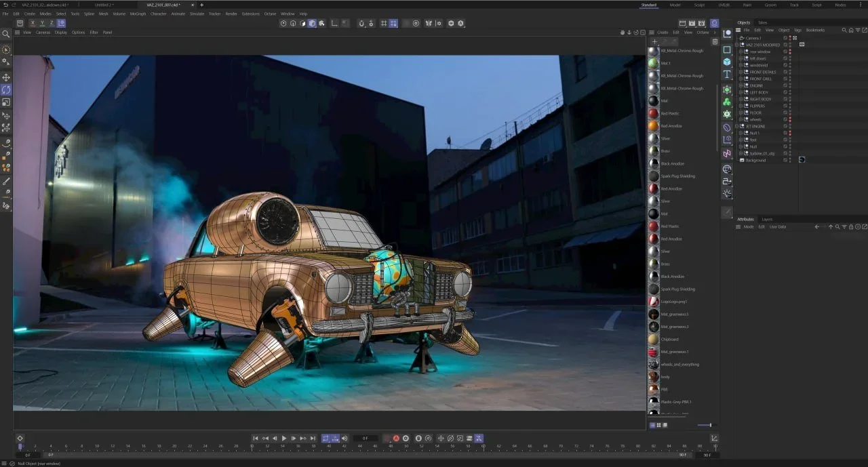Click the Octane logo icon in toolbar

[714, 23]
